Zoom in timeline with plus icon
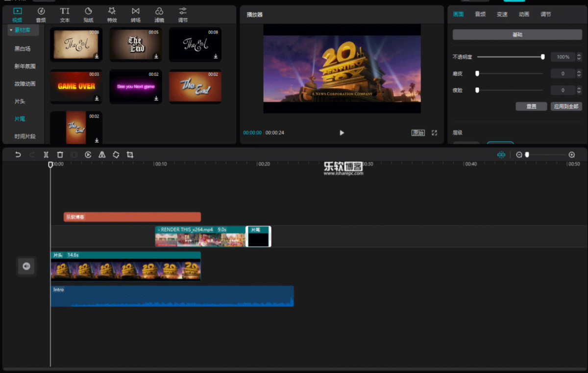Image resolution: width=588 pixels, height=373 pixels. pyautogui.click(x=571, y=154)
